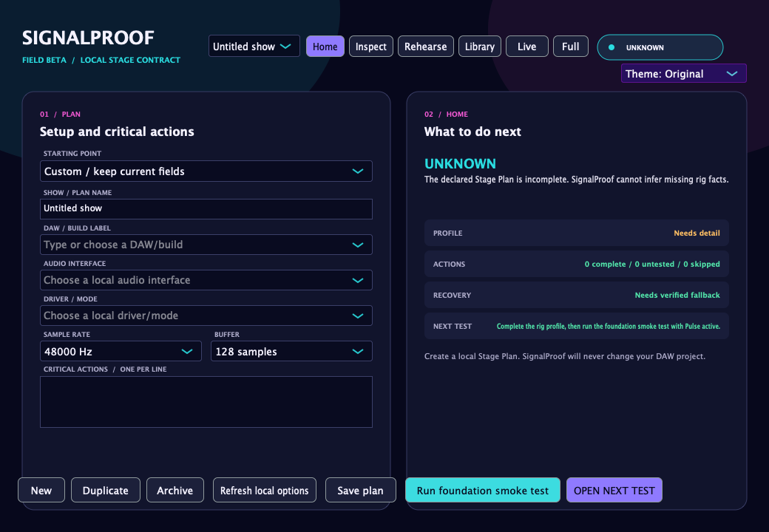Click the Recovery row Needs verified fallback
The image size is (769, 532).
click(x=576, y=295)
